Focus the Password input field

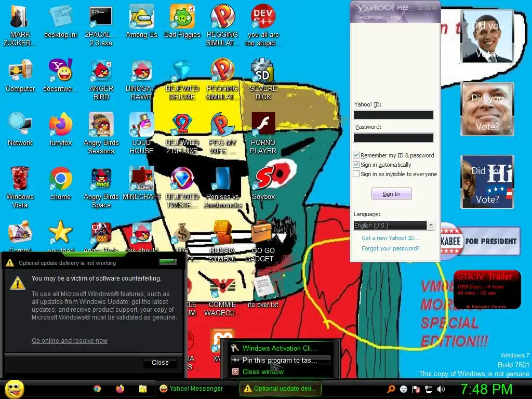click(393, 137)
